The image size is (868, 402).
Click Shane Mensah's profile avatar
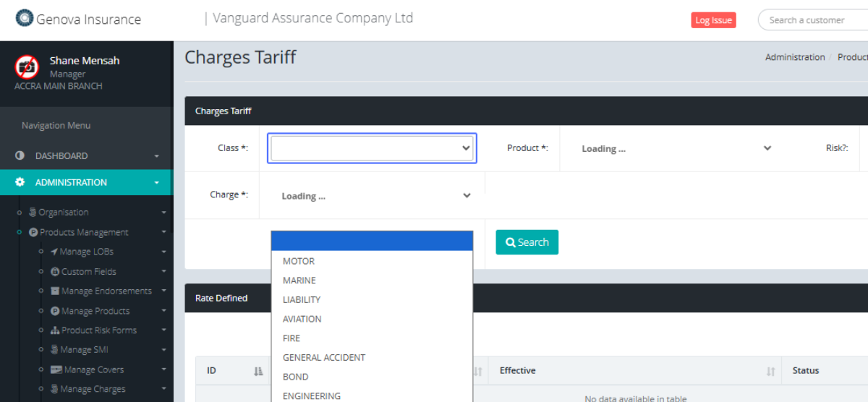click(x=27, y=67)
